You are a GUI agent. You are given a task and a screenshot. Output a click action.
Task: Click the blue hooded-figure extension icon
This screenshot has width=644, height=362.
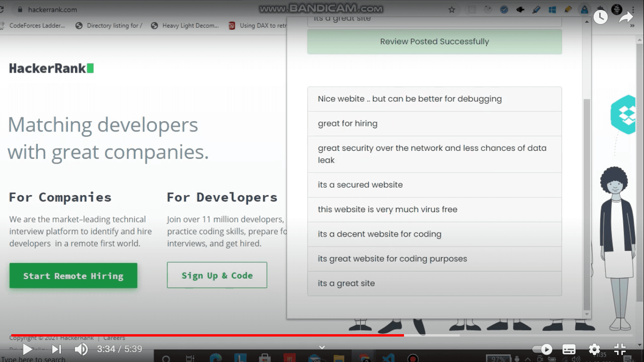(x=585, y=9)
